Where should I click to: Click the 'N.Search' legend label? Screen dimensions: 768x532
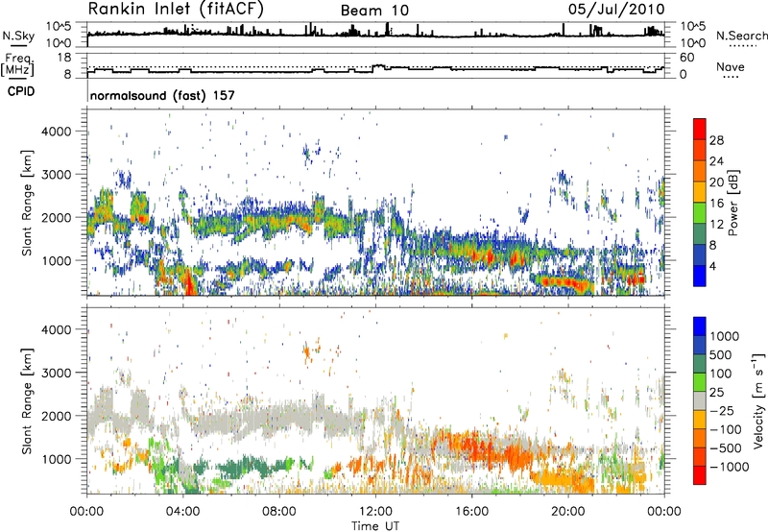click(741, 36)
